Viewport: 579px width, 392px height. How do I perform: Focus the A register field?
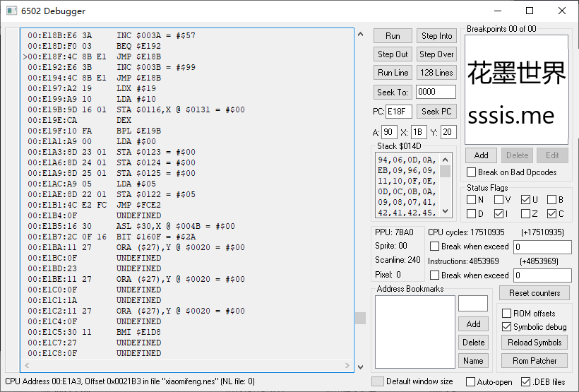pos(389,132)
